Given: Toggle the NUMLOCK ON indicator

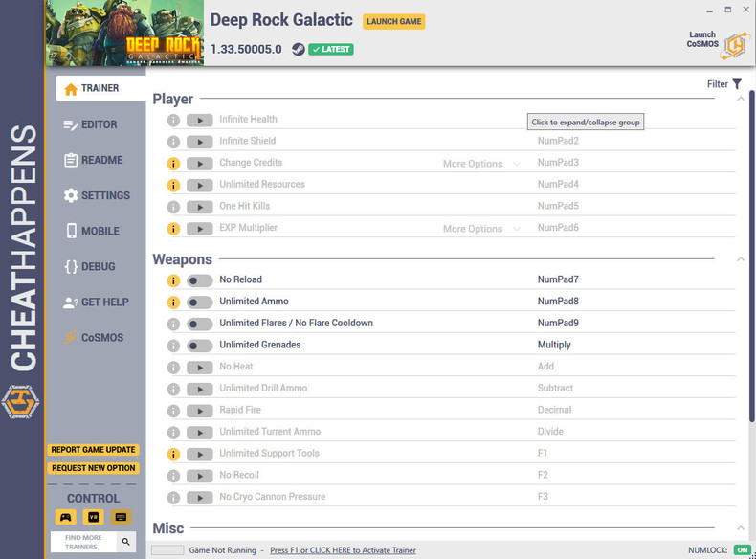Looking at the screenshot, I should coord(742,549).
